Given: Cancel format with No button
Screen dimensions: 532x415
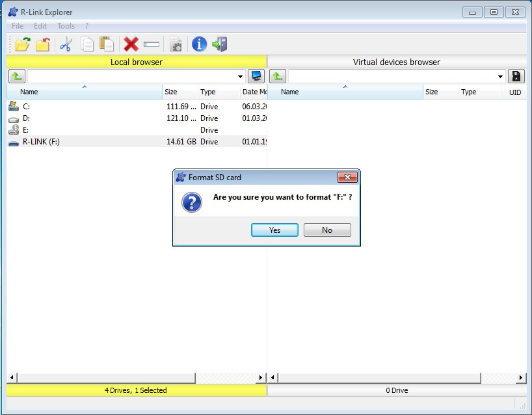Looking at the screenshot, I should click(327, 230).
